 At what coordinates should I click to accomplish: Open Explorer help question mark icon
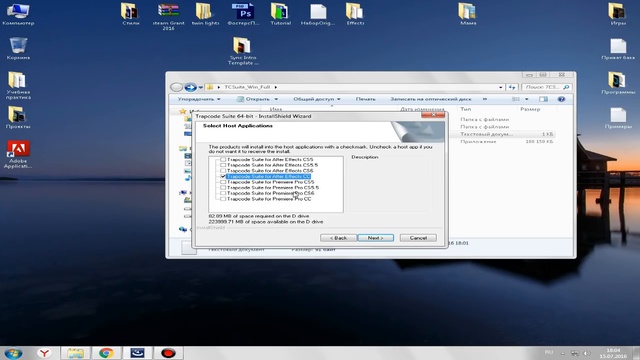point(561,99)
